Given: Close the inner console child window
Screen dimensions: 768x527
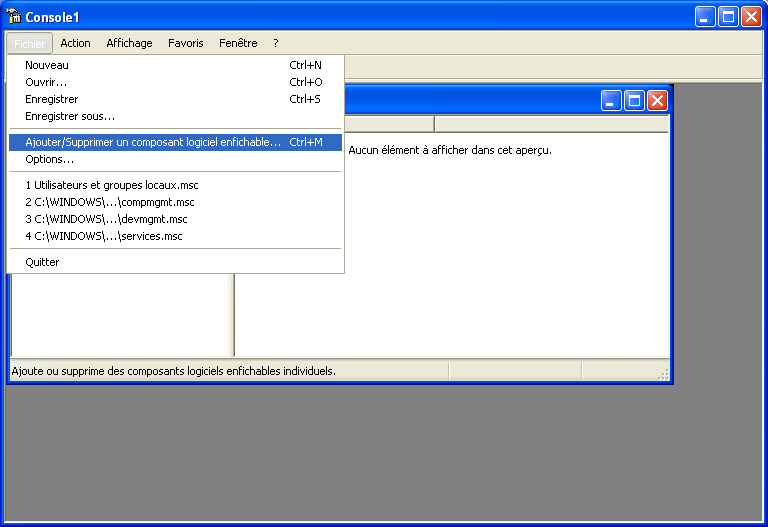Looking at the screenshot, I should point(657,101).
